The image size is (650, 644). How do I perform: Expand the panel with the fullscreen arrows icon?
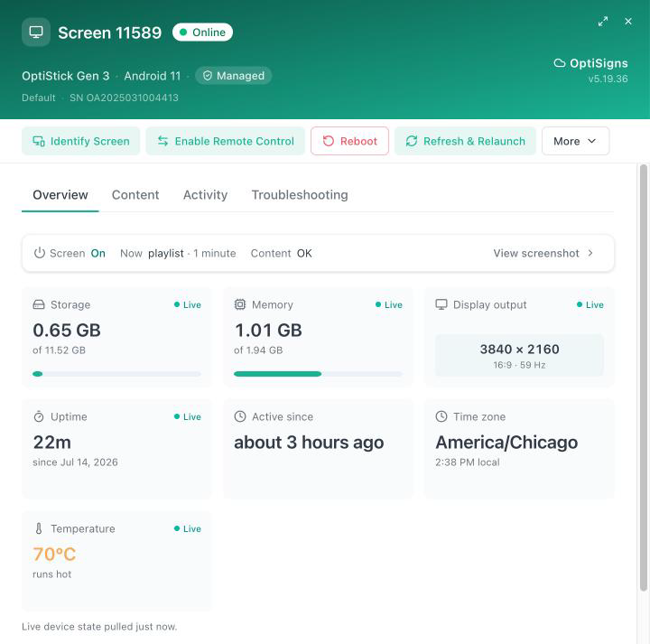[603, 21]
